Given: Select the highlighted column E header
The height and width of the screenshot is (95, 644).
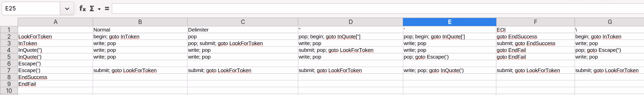Looking at the screenshot, I should pos(449,22).
